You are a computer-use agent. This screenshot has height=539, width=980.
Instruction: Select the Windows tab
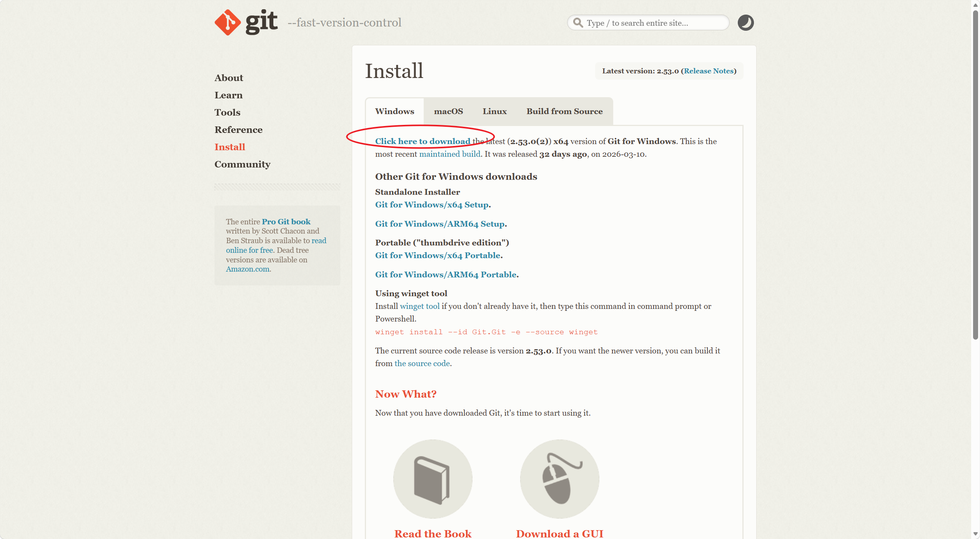[x=394, y=111]
